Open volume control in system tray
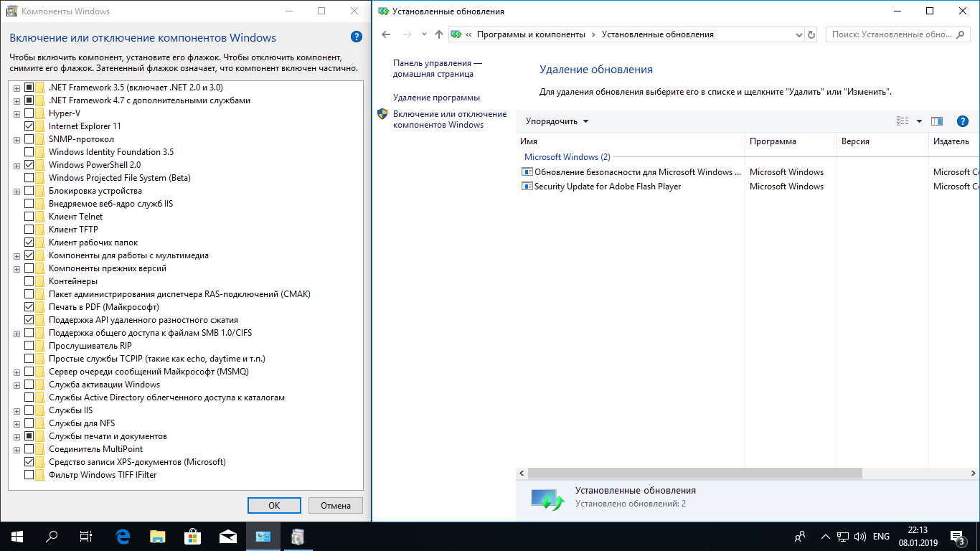The image size is (980, 551). (860, 537)
